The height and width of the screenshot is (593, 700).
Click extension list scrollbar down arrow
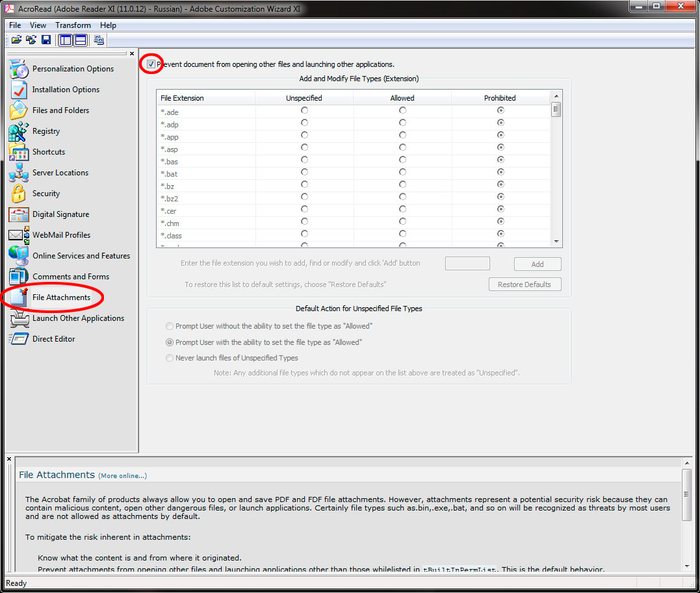click(556, 242)
